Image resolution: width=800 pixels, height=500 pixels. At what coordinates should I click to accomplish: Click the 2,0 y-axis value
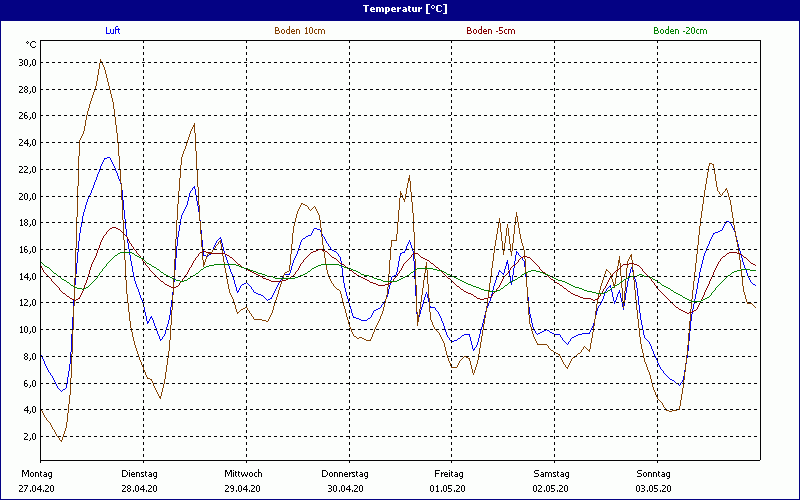point(29,437)
